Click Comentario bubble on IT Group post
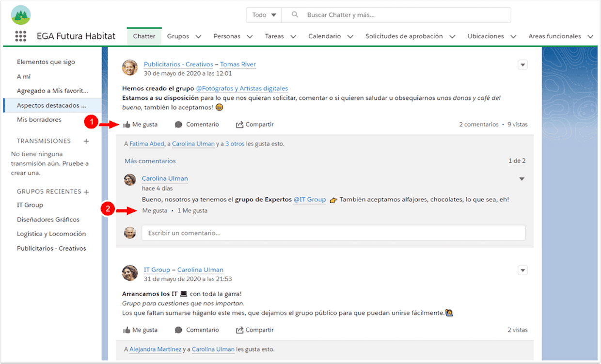The height and width of the screenshot is (364, 601). pos(197,330)
